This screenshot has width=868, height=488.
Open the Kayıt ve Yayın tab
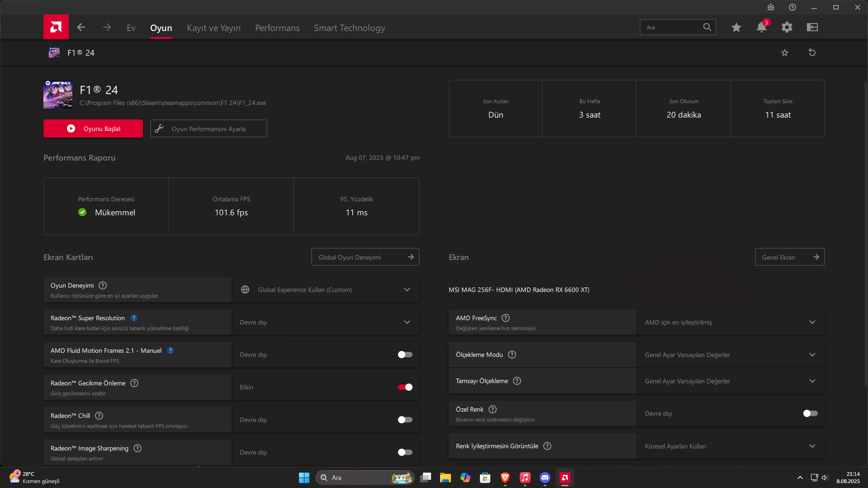pyautogui.click(x=213, y=28)
